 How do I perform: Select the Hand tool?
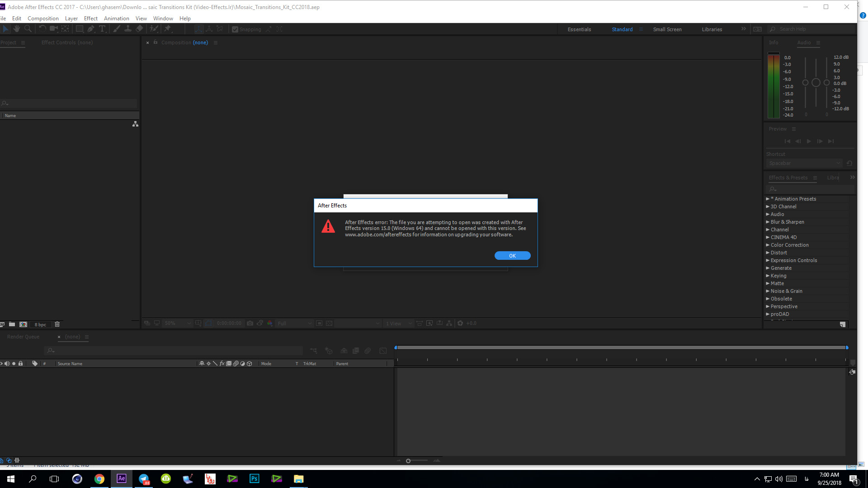[17, 29]
